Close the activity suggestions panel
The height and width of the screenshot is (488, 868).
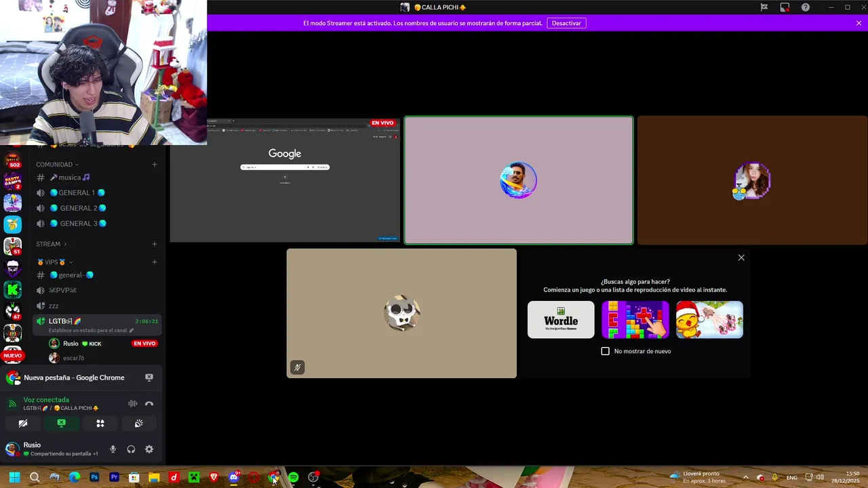coord(741,258)
